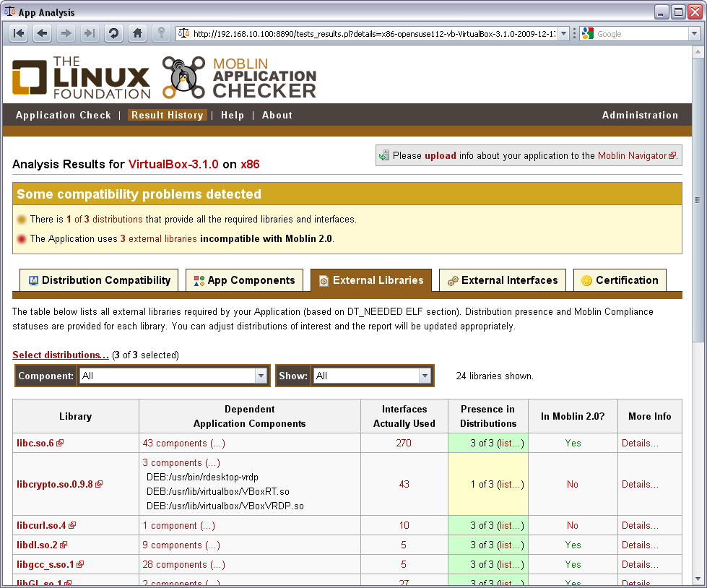Click the Select distributions link

[61, 355]
